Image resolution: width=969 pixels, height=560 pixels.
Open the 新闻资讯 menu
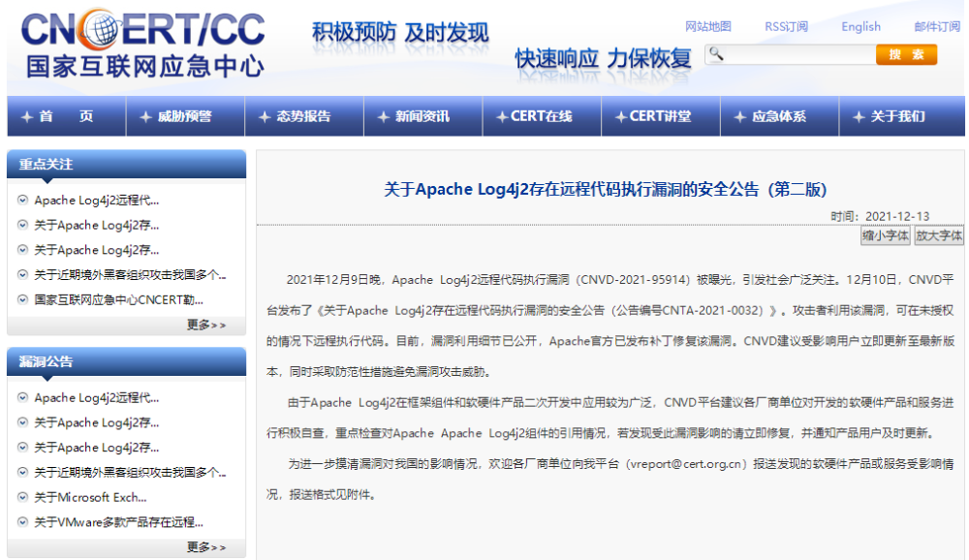[x=422, y=116]
